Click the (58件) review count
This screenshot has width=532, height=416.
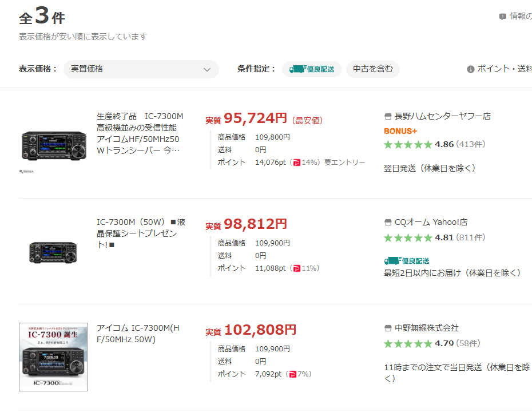pos(468,343)
